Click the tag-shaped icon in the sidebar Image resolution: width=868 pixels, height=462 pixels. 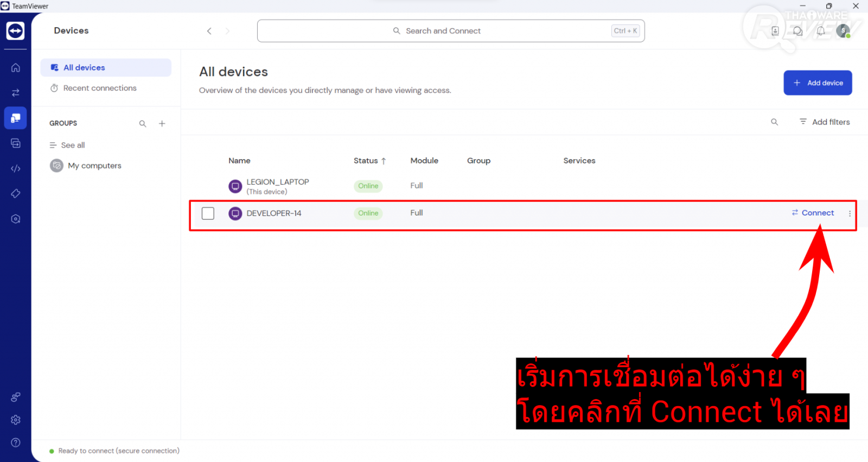(16, 194)
